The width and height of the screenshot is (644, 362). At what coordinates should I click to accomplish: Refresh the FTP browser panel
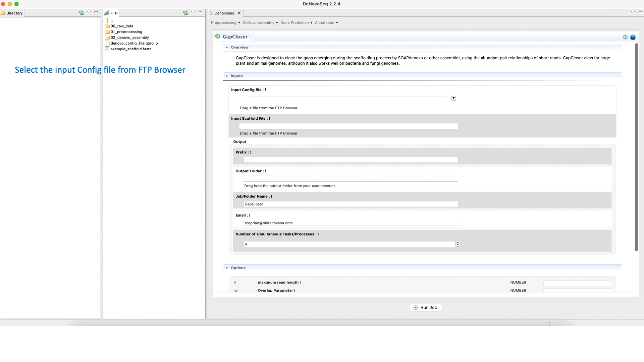tap(185, 13)
